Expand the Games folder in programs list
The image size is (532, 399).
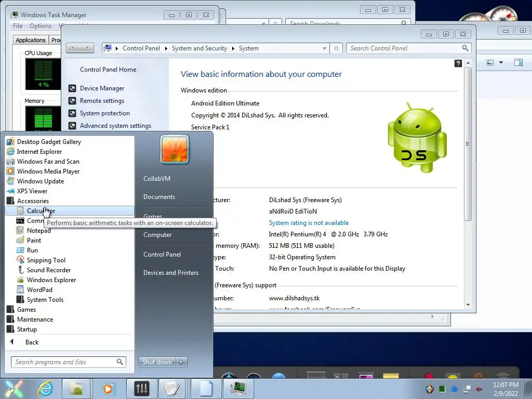click(26, 310)
